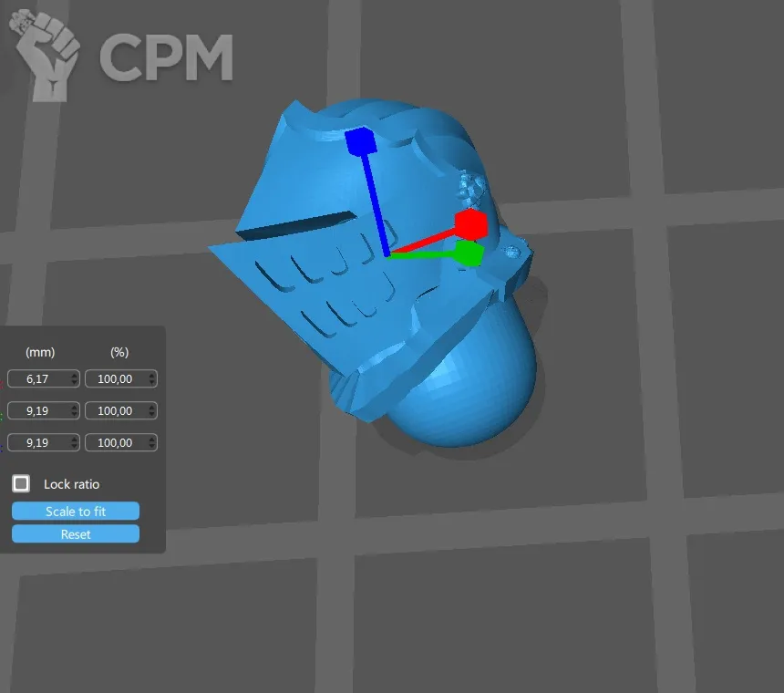
Task: Click the Y-axis size field in mm
Action: pyautogui.click(x=36, y=410)
